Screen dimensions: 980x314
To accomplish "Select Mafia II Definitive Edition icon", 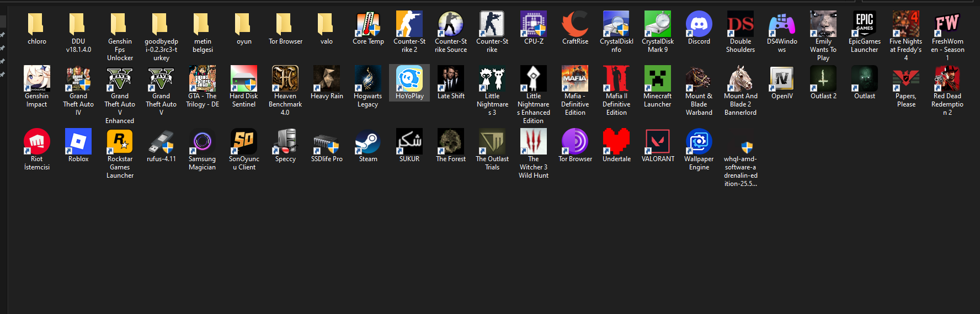I will point(616,78).
